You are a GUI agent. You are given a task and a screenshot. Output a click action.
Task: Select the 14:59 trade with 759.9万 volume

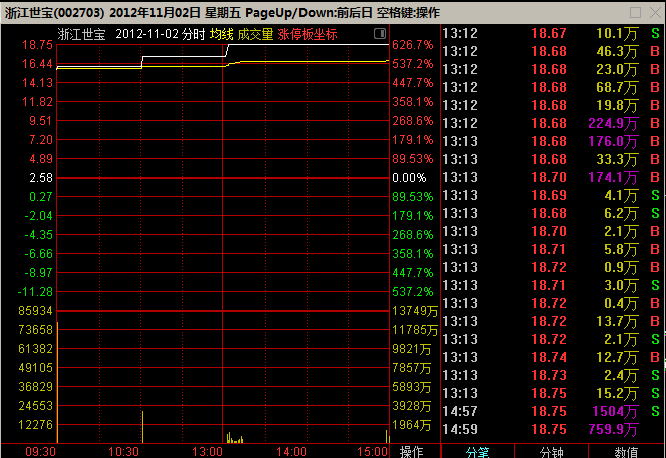pyautogui.click(x=552, y=429)
